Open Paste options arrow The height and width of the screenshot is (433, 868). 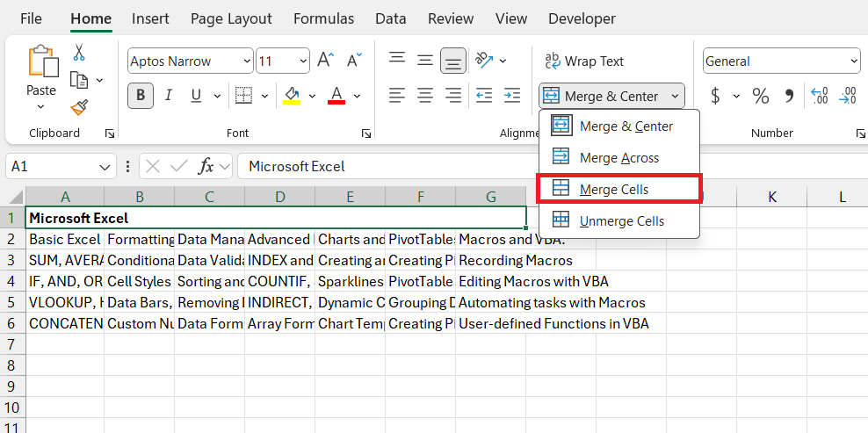tap(41, 106)
